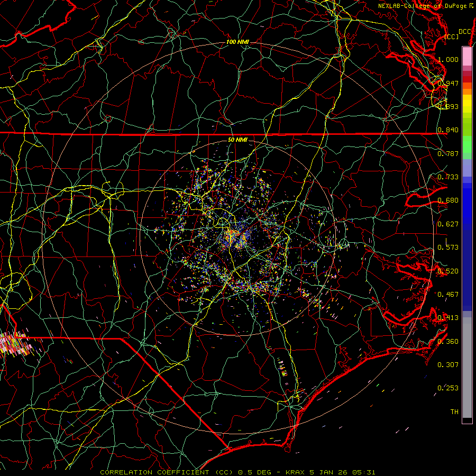The height and width of the screenshot is (476, 476).
Task: Select the 0.520 scale value
Action: pos(448,271)
